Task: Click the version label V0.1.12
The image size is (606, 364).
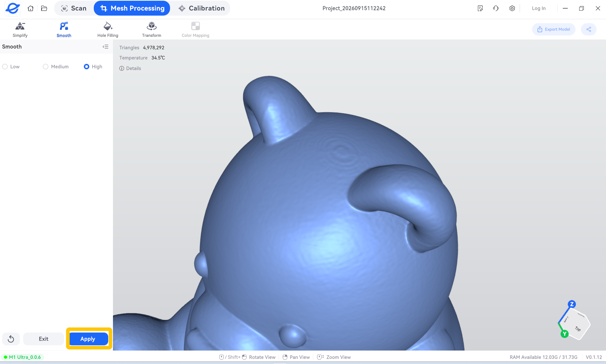Action: click(x=594, y=357)
